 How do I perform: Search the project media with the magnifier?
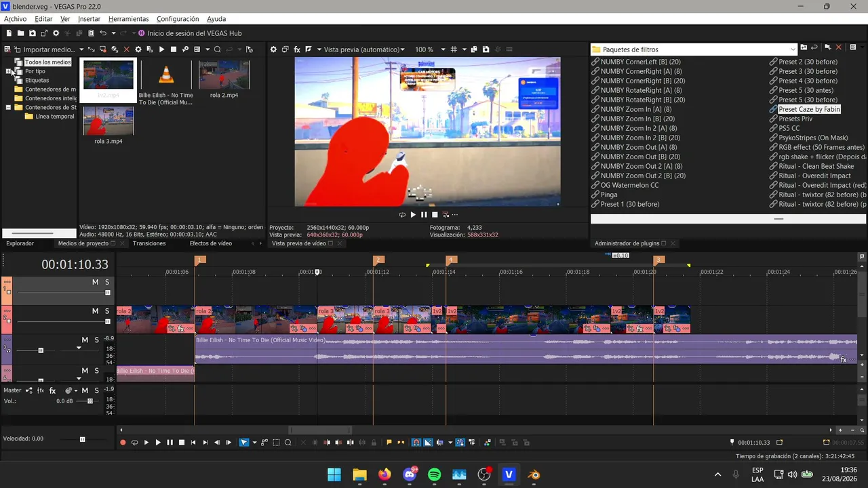218,49
